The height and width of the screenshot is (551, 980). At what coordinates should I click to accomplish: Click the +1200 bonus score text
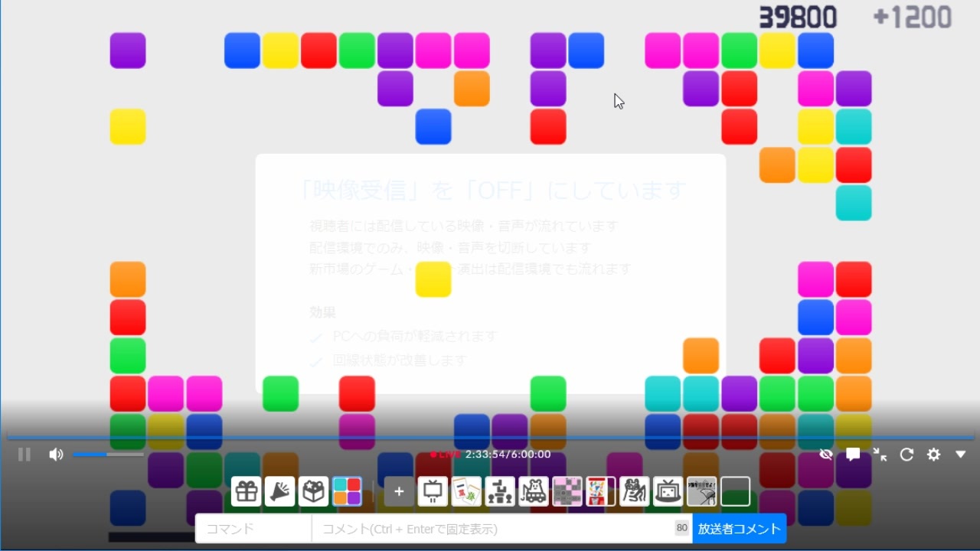[912, 17]
